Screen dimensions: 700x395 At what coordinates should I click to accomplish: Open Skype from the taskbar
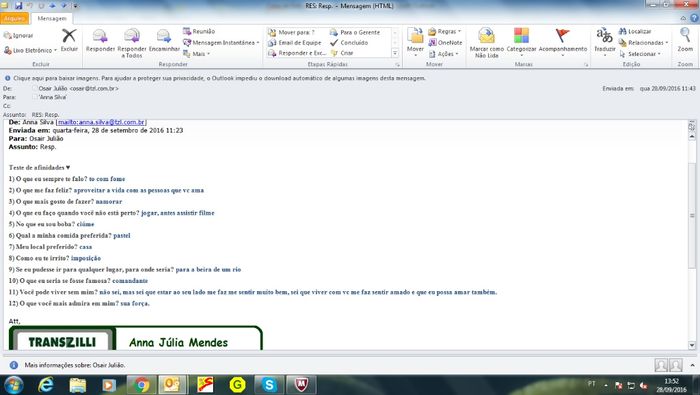click(x=269, y=385)
